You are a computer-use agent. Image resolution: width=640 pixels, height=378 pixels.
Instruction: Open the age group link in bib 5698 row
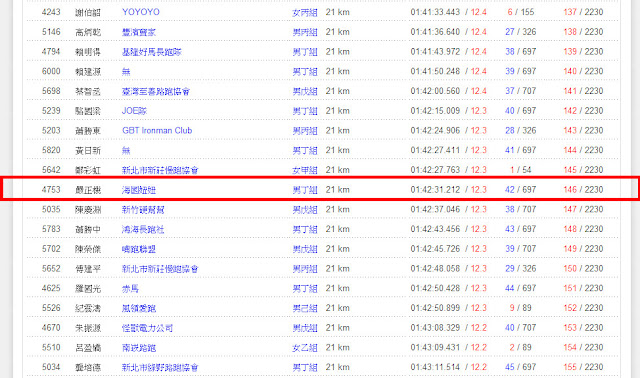click(x=305, y=91)
